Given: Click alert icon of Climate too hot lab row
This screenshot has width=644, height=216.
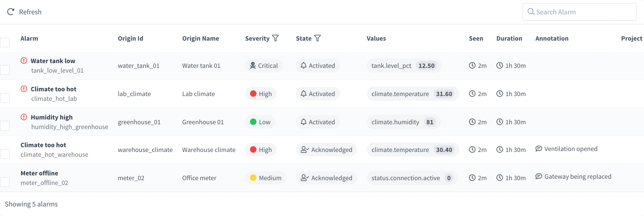Looking at the screenshot, I should pos(24,89).
